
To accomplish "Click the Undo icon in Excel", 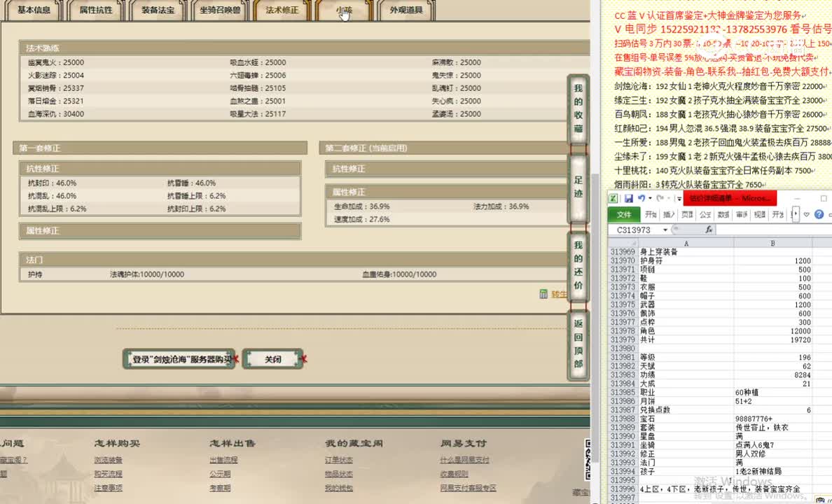I will [642, 198].
